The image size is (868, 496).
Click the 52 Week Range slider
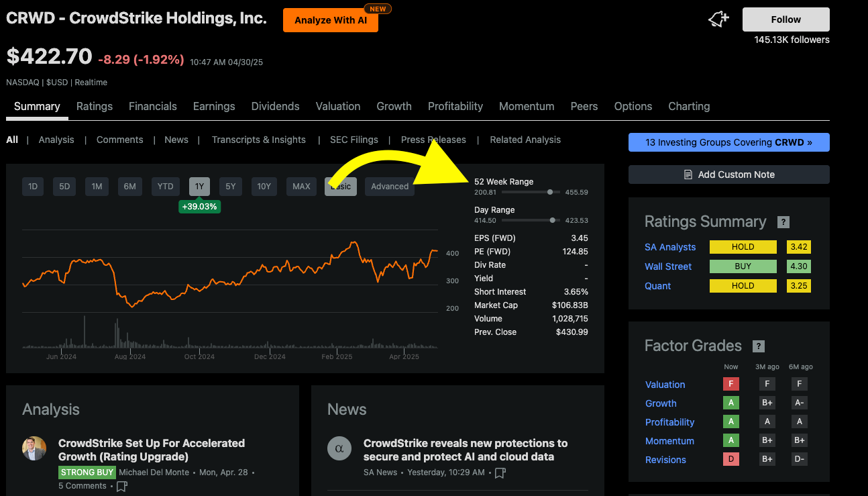(x=531, y=192)
